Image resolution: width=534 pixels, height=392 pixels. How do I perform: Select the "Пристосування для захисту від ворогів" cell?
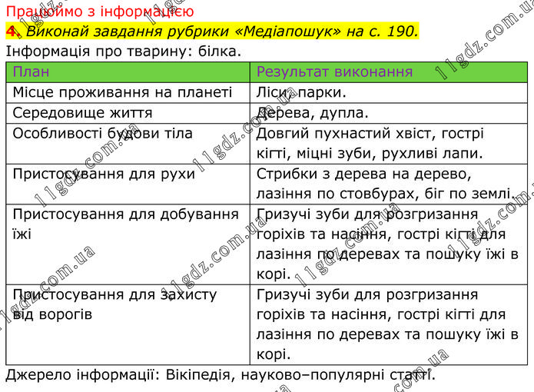115,304
